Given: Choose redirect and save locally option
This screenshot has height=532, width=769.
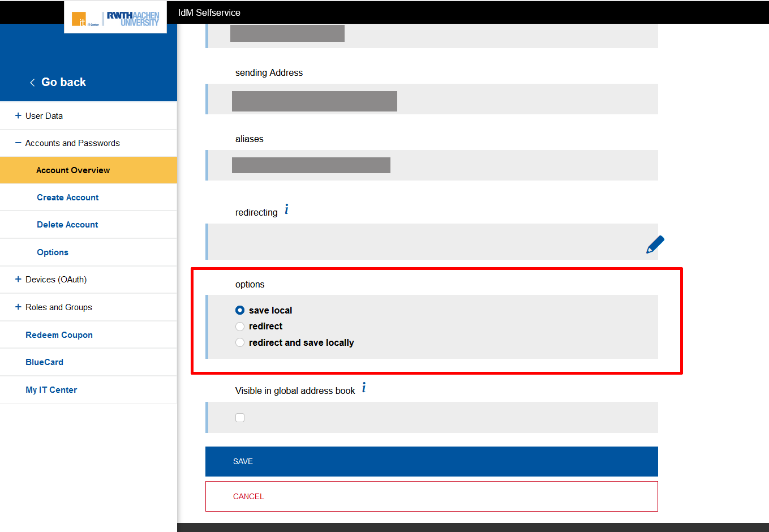Looking at the screenshot, I should [240, 342].
